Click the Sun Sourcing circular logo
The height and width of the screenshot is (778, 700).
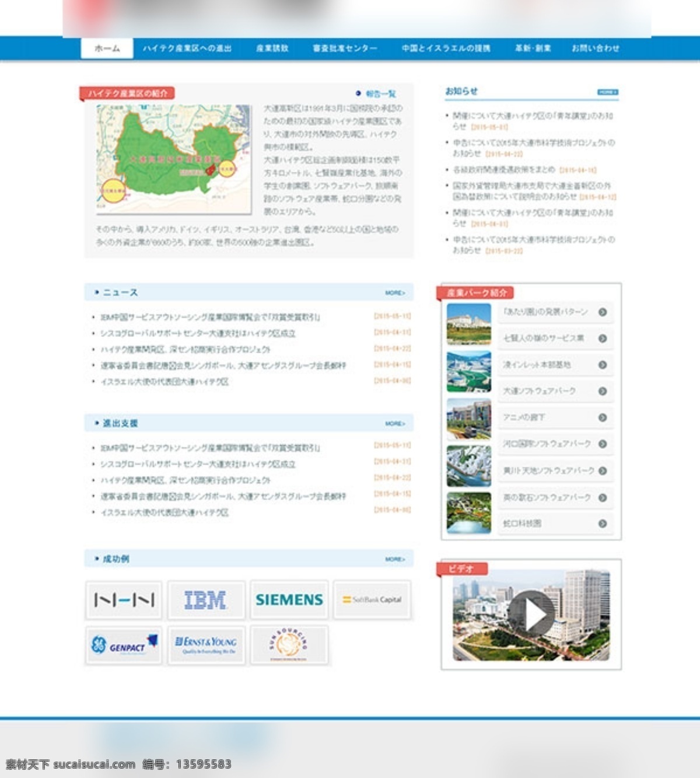(x=289, y=644)
